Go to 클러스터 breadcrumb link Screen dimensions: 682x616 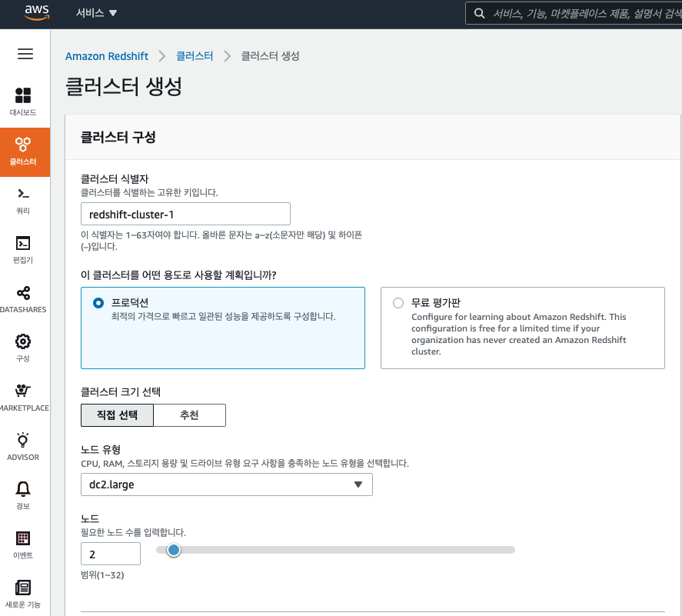click(195, 56)
